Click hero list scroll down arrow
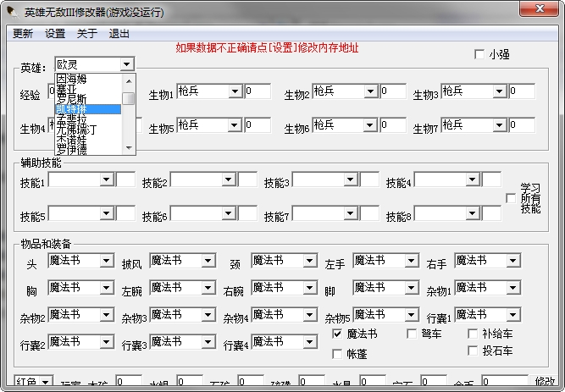This screenshot has height=392, width=565. (128, 147)
